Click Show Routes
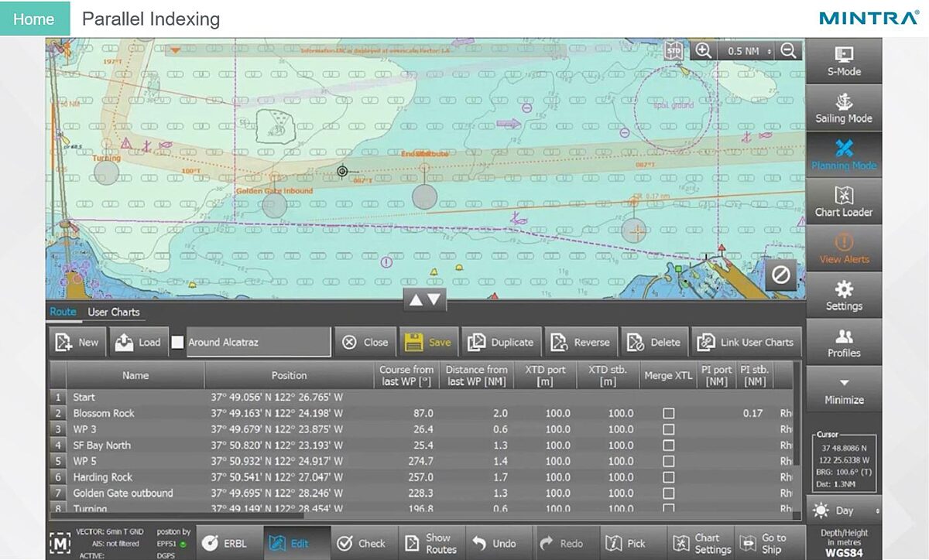The width and height of the screenshot is (929, 560). click(x=432, y=543)
